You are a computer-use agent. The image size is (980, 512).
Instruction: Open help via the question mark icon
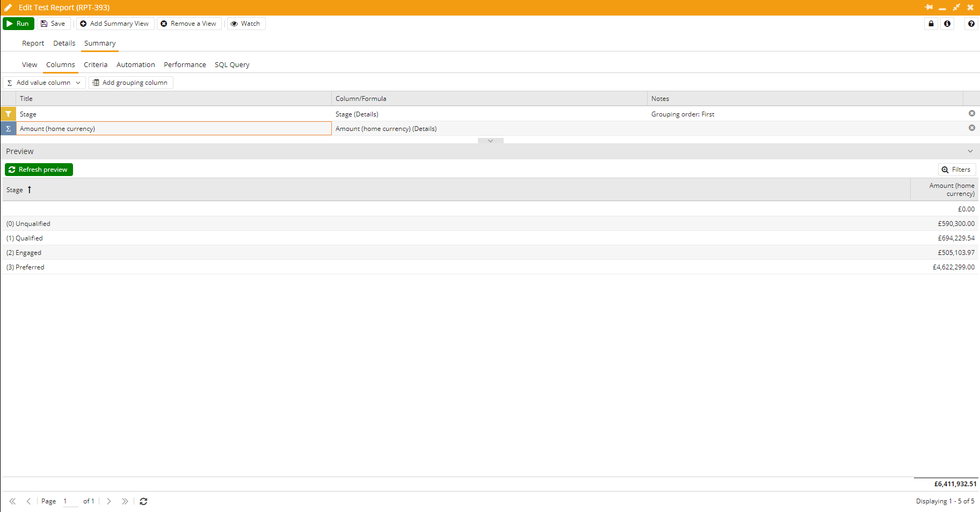coord(971,24)
